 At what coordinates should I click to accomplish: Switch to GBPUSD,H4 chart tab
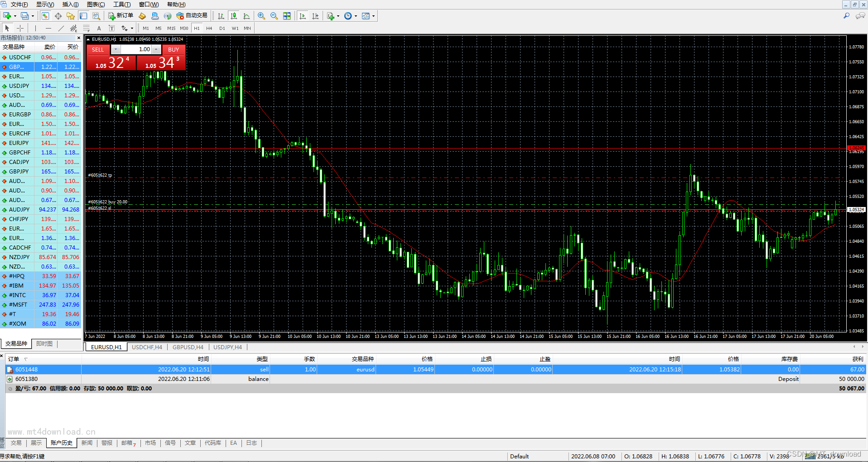[x=188, y=347]
